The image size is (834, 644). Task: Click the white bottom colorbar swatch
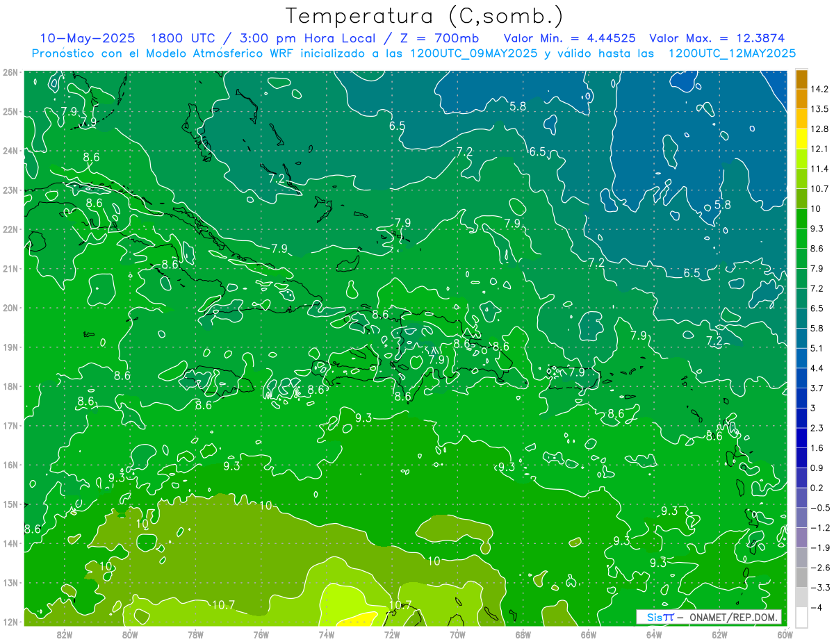click(x=801, y=616)
